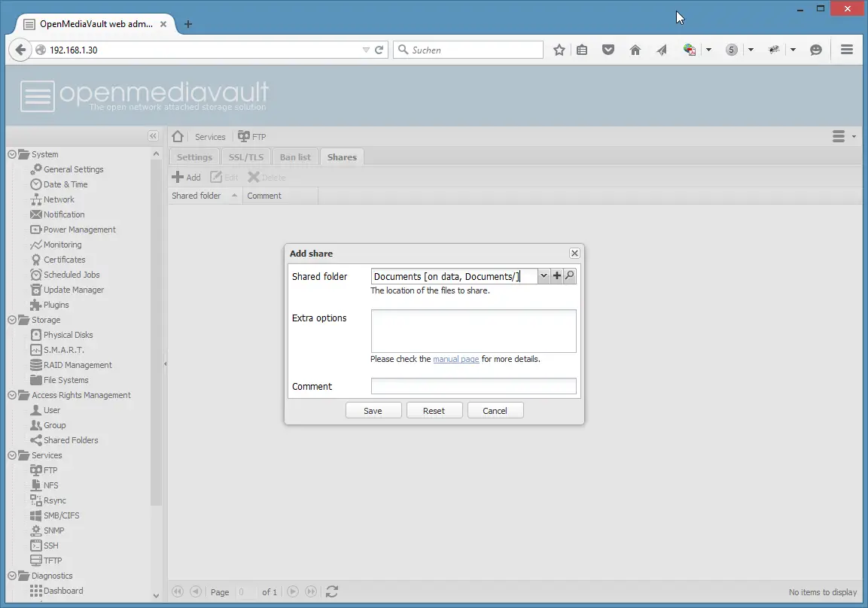Open Date & Time settings
This screenshot has height=608, width=868.
pos(65,184)
